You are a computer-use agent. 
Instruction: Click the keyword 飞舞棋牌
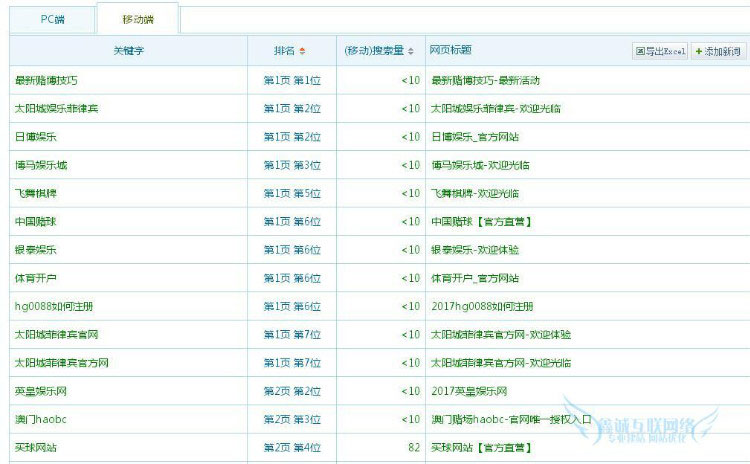(x=35, y=193)
